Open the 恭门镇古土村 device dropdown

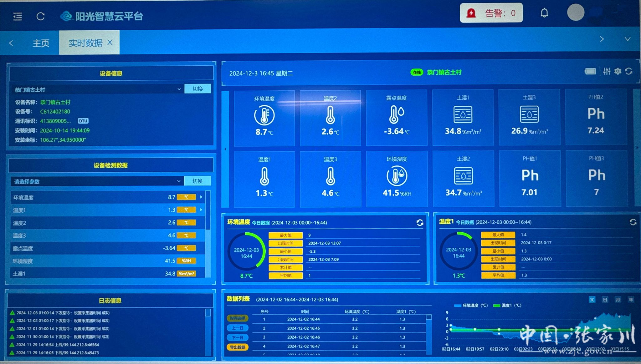click(97, 89)
